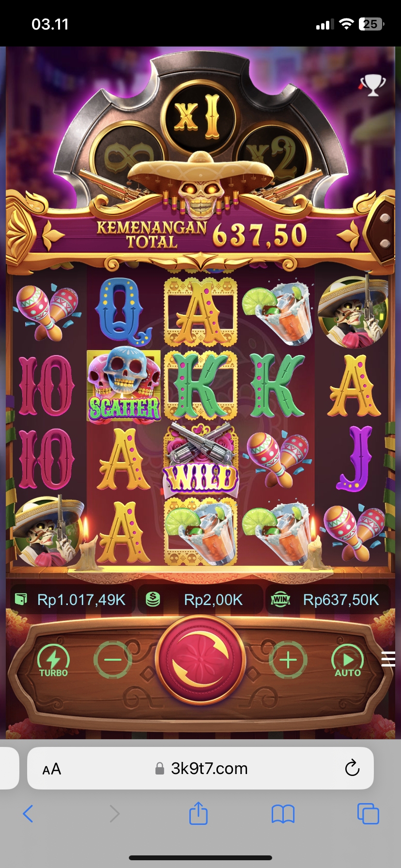The width and height of the screenshot is (401, 868).
Task: Open the hamburger game menu
Action: point(388,659)
